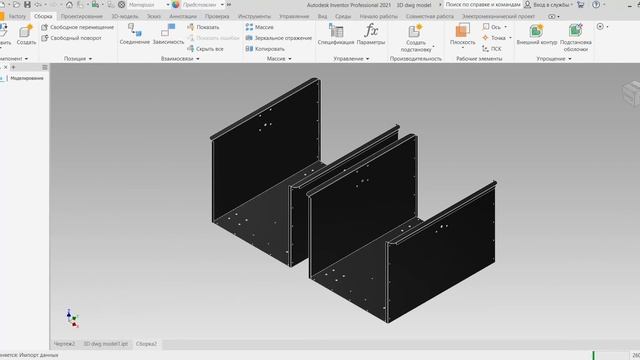This screenshot has width=640, height=360.
Task: Expand the Позиция panel dropdown
Action: (x=90, y=59)
